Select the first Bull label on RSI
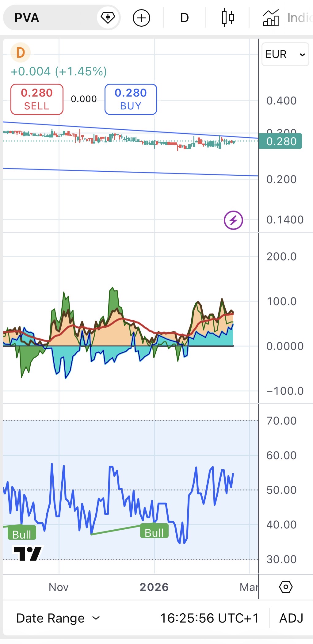Image resolution: width=313 pixels, height=644 pixels. 21,534
